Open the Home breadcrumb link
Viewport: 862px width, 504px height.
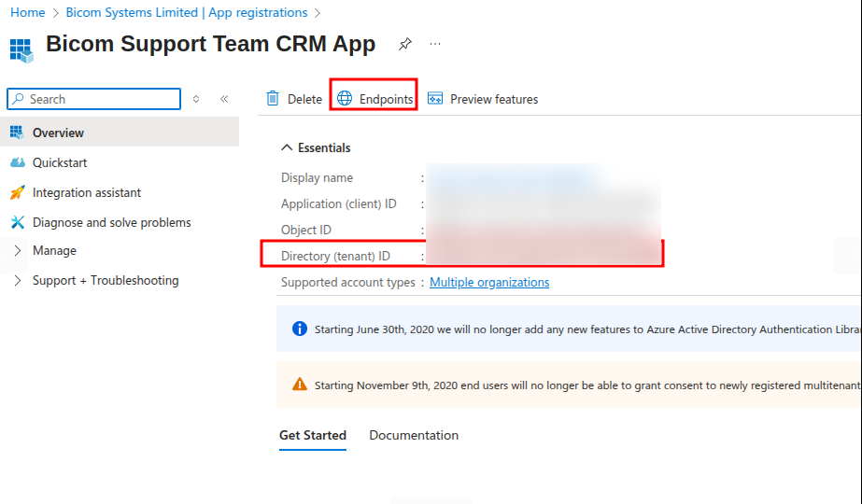(27, 12)
